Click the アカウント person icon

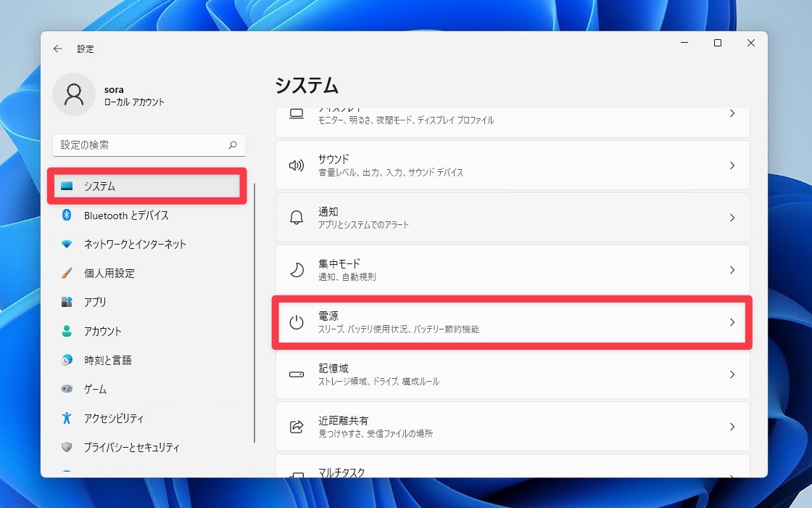point(67,331)
